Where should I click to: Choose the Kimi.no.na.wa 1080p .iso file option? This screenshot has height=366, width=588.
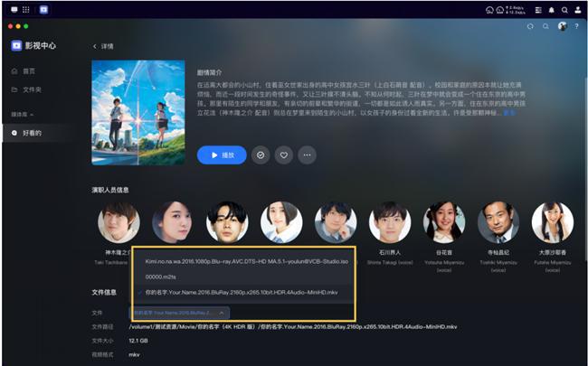click(x=242, y=261)
